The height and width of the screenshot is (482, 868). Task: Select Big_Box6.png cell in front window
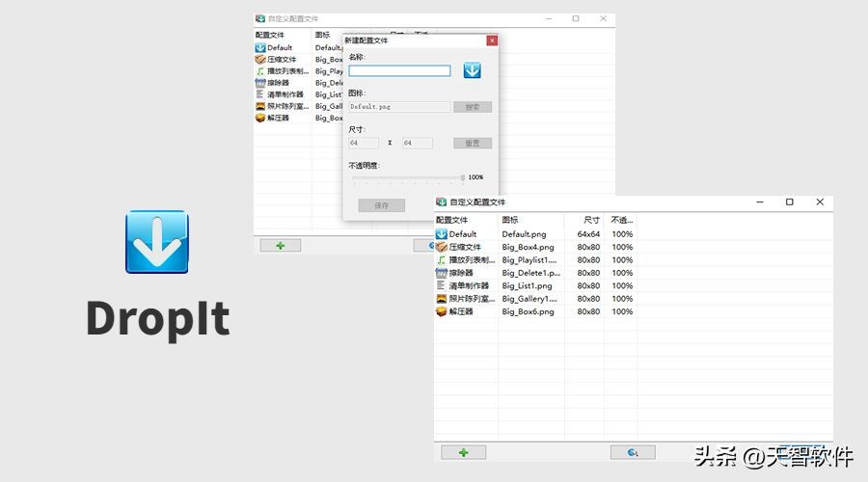point(528,311)
